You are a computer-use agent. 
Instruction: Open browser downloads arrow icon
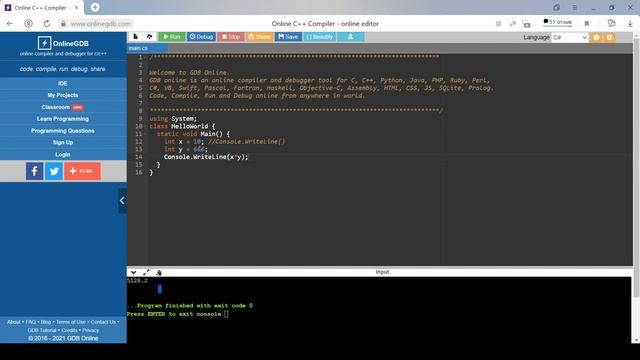click(630, 24)
